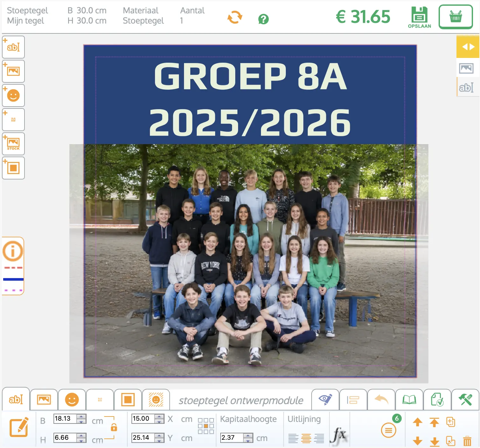Add a QR code from left sidebar
480x448 pixels.
tap(13, 120)
